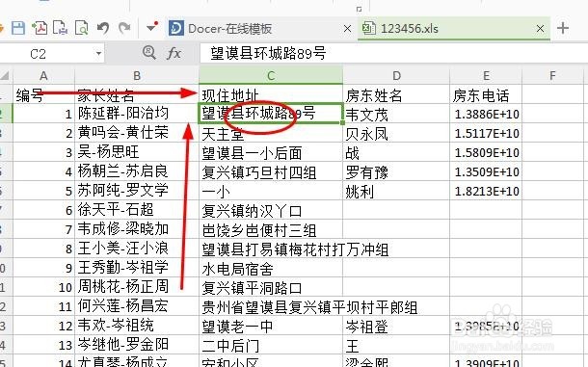Viewport: 588px width, 367px height.
Task: Click the select-all corner triangle
Action: click(5, 76)
